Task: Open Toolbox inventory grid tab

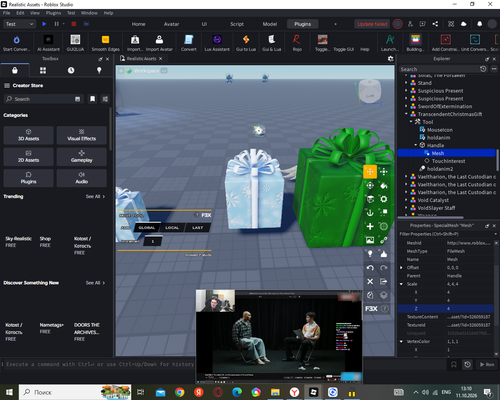Action: (43, 70)
